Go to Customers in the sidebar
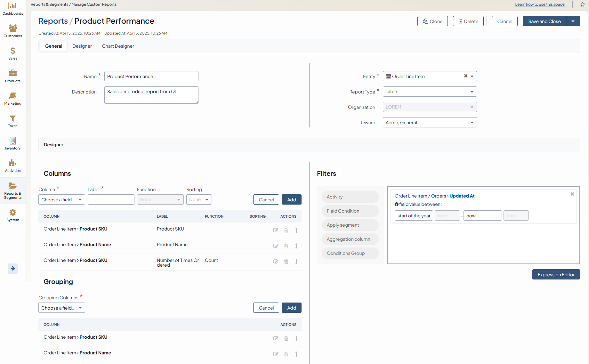 pos(13,31)
